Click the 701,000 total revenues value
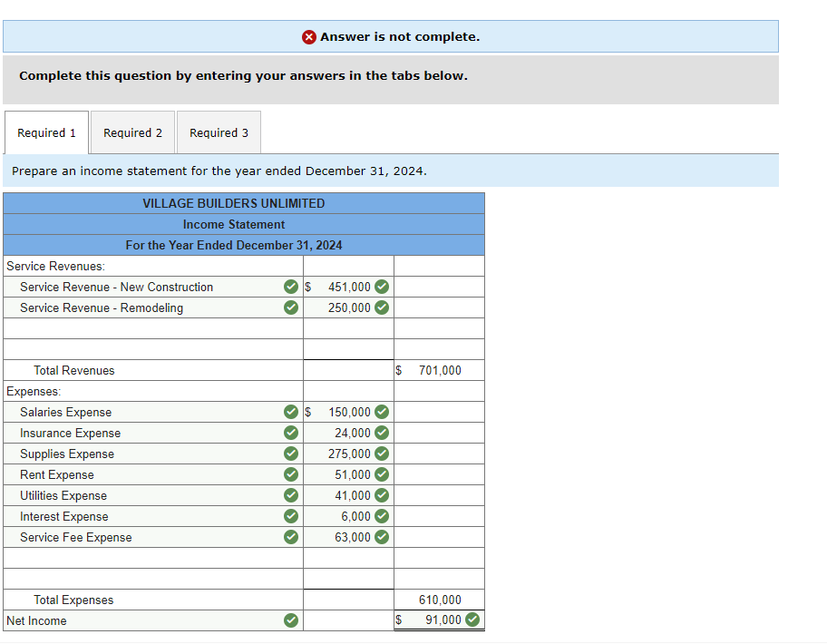This screenshot has width=827, height=644. tap(439, 370)
